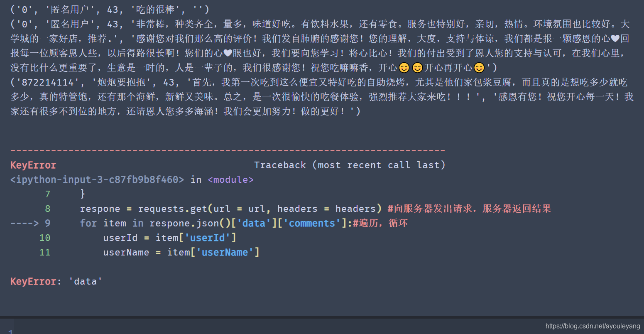
Task: Click line number 8 in traceback
Action: [48, 209]
